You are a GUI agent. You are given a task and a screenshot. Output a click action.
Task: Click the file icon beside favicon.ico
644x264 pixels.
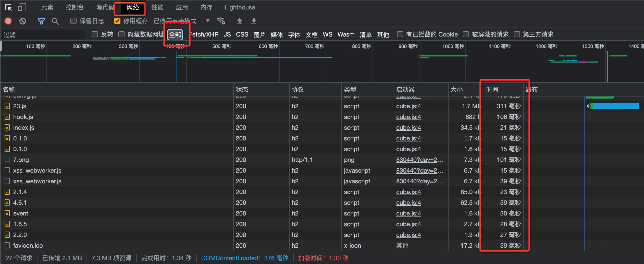[x=7, y=245]
